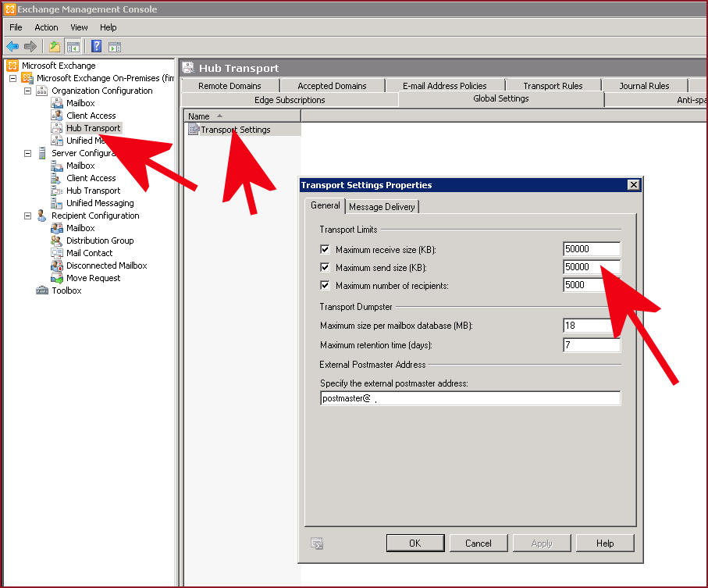Click the Maximum number of recipients field

coord(592,285)
